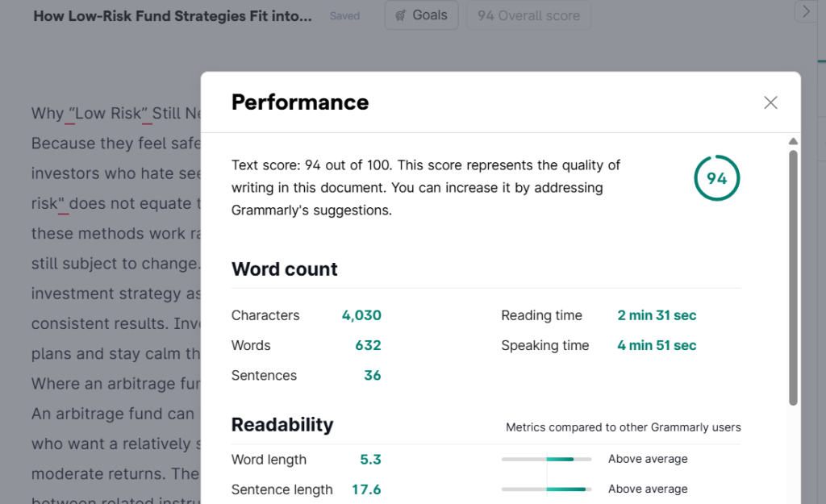
Task: Expand the side panel with top-right chevron
Action: point(806,11)
